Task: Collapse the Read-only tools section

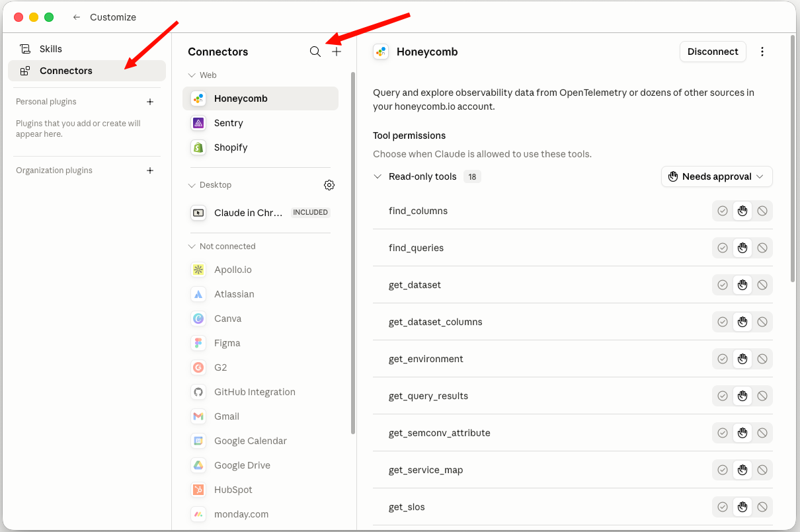Action: coord(378,176)
